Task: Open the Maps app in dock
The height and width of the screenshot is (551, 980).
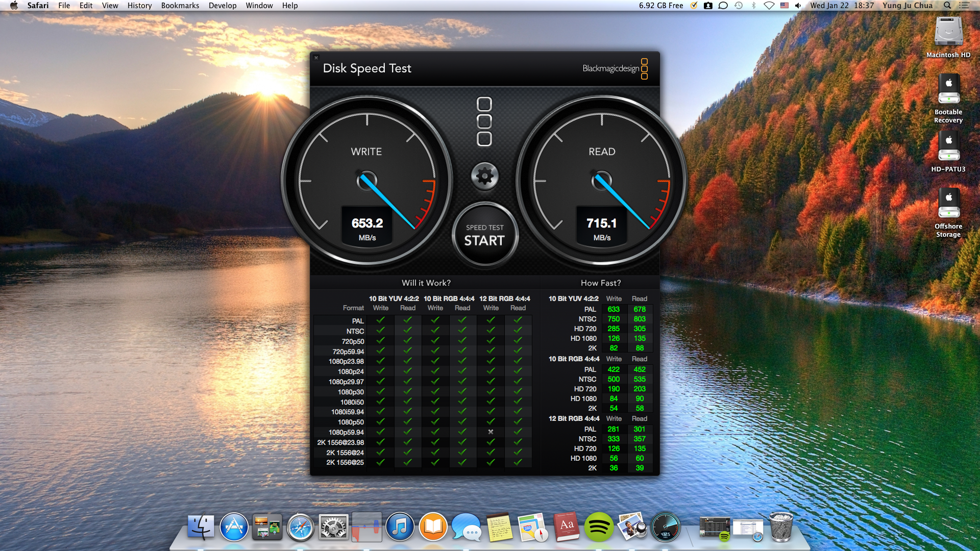Action: pos(532,527)
